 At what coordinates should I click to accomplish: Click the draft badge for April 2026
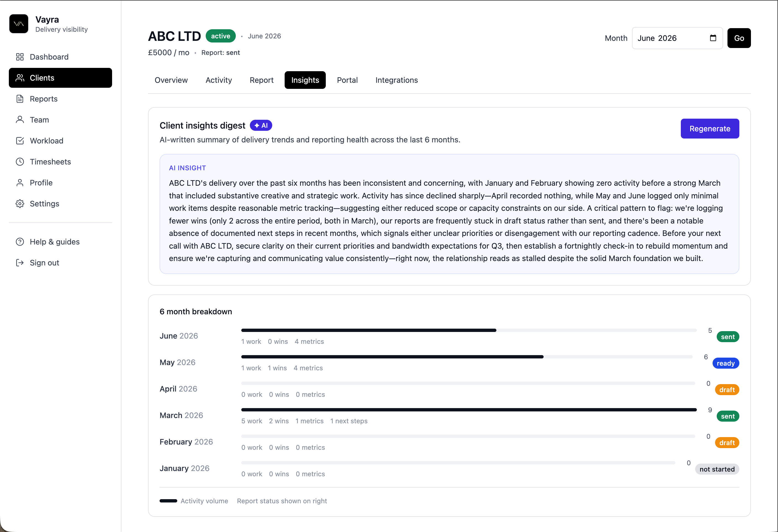(727, 390)
